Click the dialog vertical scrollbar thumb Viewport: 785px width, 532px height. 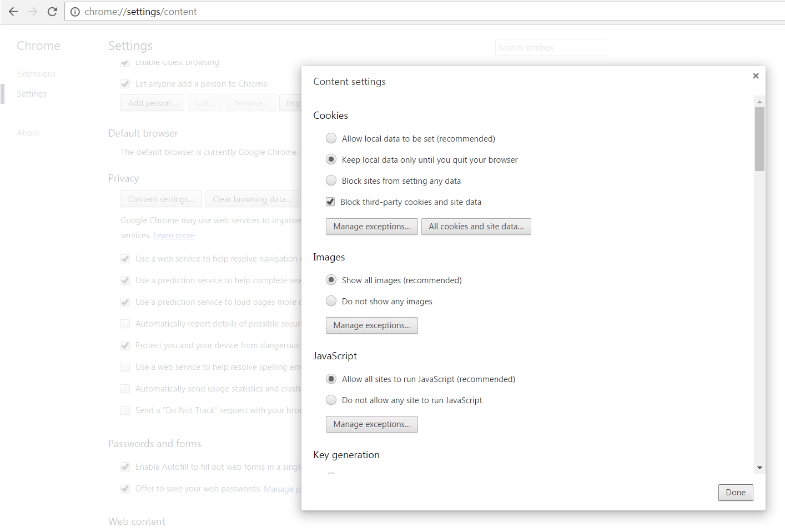759,139
